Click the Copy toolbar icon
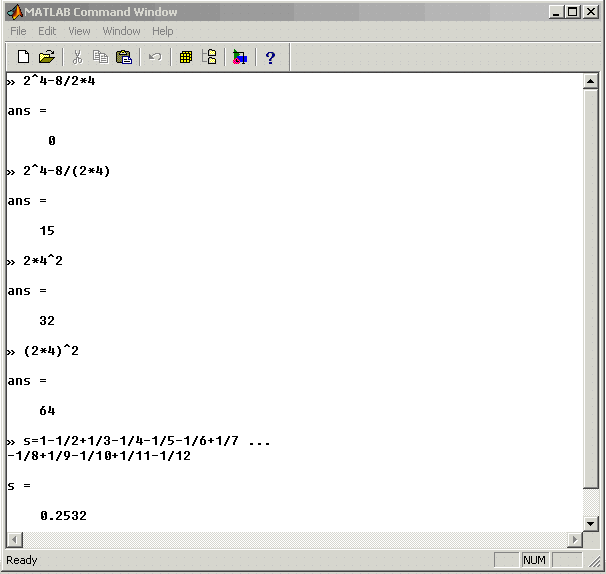The width and height of the screenshot is (606, 574). (100, 57)
